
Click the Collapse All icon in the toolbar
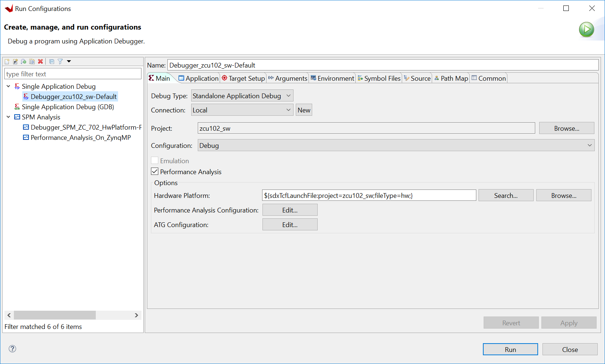tap(52, 62)
